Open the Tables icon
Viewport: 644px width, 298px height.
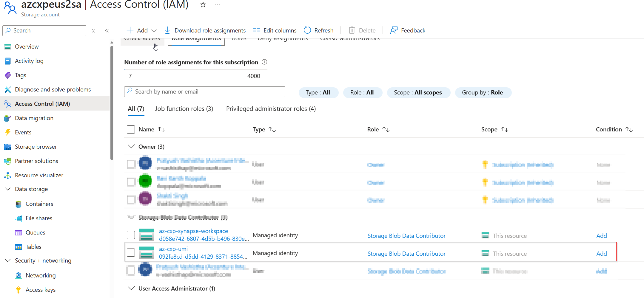tap(19, 247)
